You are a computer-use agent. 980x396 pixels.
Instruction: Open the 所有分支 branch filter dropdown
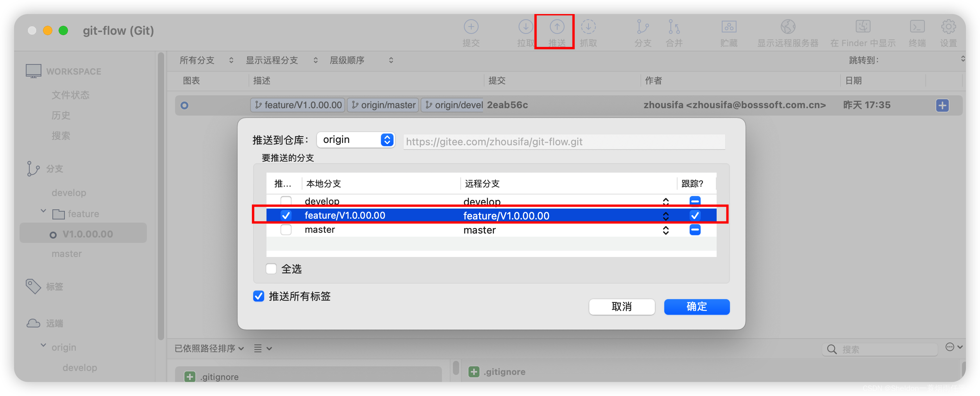point(206,60)
